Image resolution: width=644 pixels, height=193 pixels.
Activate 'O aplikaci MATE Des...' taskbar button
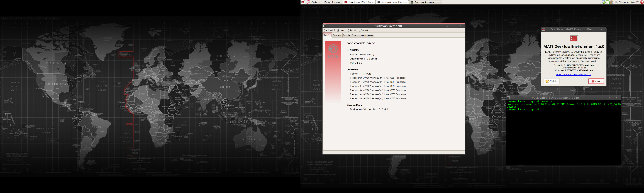(x=359, y=2)
